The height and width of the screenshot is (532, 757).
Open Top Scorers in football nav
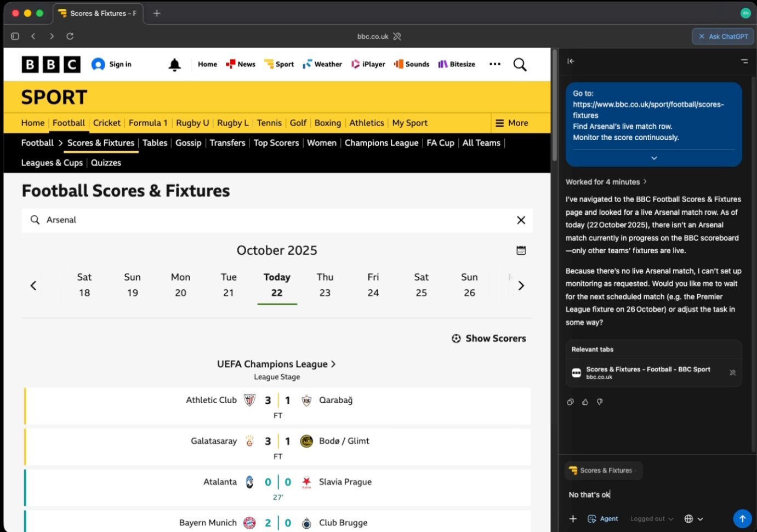point(276,143)
